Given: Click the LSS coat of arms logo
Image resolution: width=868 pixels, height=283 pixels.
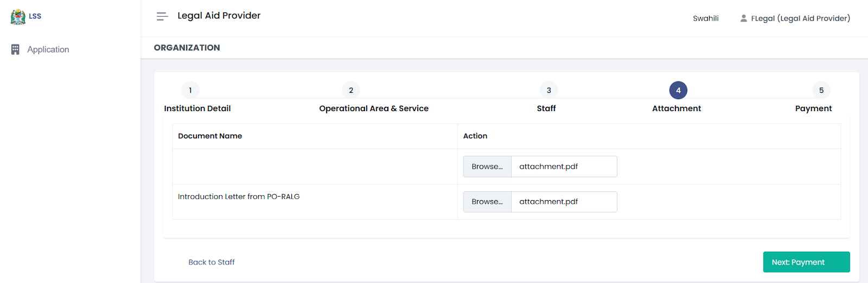Looking at the screenshot, I should (x=18, y=17).
